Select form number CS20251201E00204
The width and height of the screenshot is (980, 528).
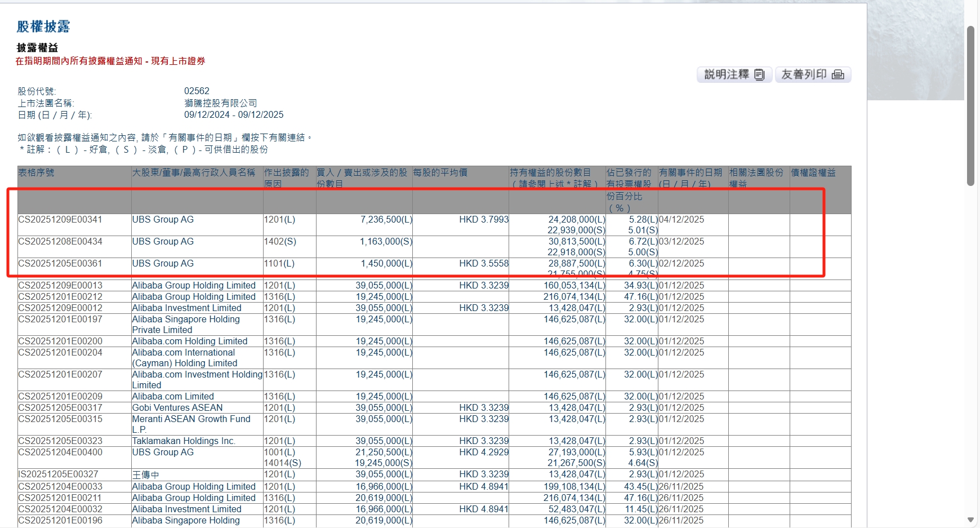coord(60,352)
